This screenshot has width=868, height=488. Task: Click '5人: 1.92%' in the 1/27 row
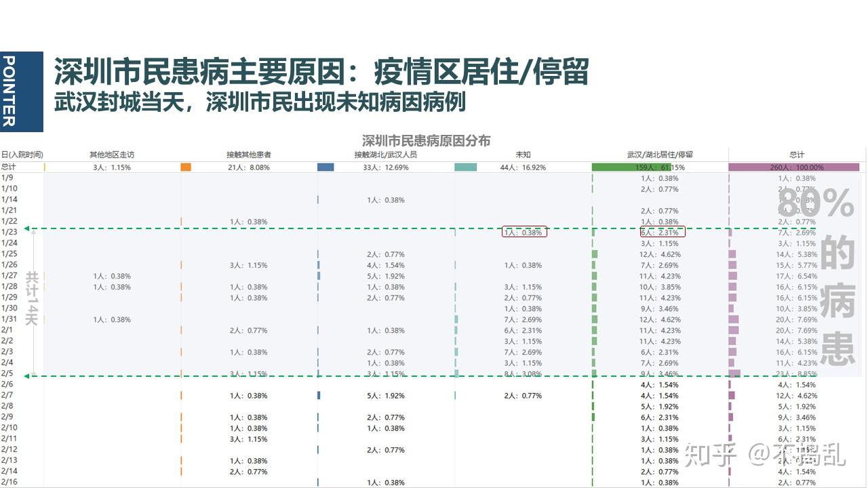coord(385,276)
